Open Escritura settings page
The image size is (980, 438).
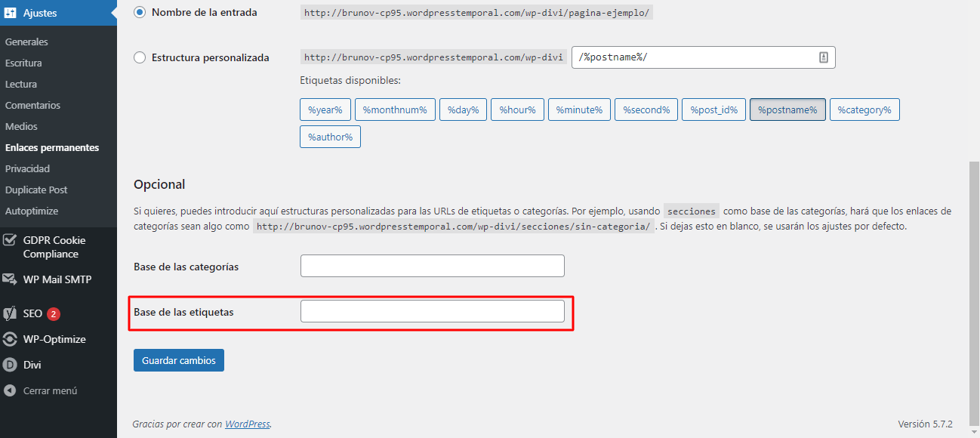23,63
